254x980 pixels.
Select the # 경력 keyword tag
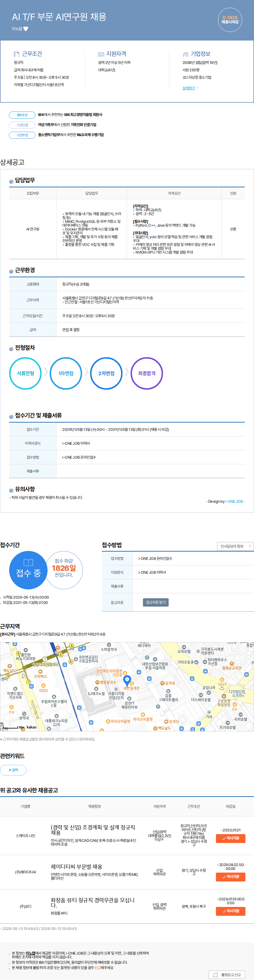point(13,770)
